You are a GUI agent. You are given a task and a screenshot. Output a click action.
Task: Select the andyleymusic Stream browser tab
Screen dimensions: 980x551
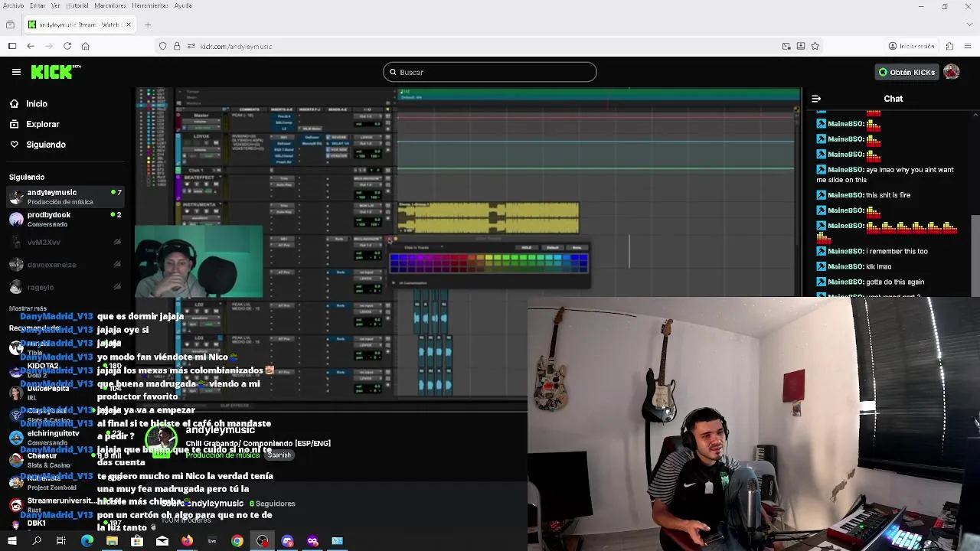click(80, 24)
